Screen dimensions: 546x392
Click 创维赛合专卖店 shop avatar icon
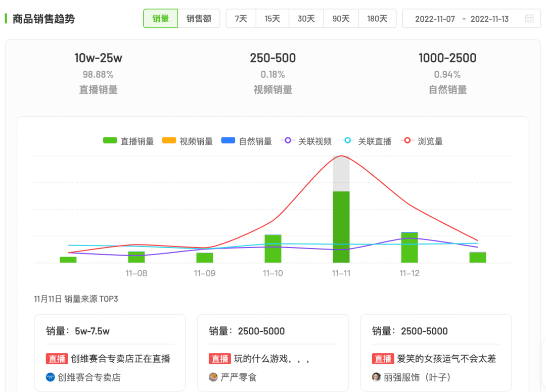coord(51,377)
